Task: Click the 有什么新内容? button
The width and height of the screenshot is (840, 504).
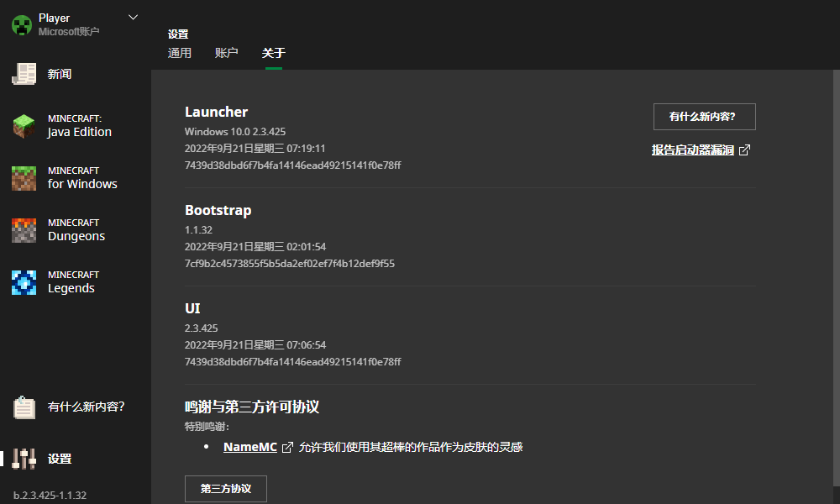Action: [x=704, y=116]
